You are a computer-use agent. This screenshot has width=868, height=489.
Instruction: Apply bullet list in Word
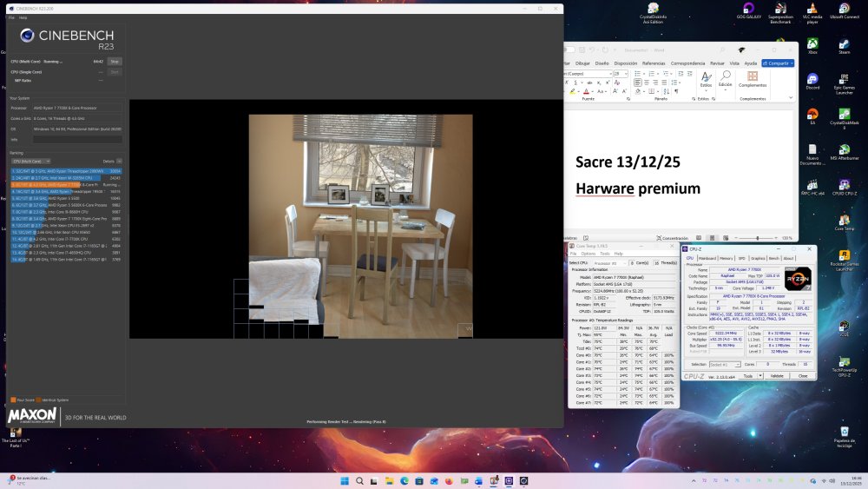tap(637, 74)
